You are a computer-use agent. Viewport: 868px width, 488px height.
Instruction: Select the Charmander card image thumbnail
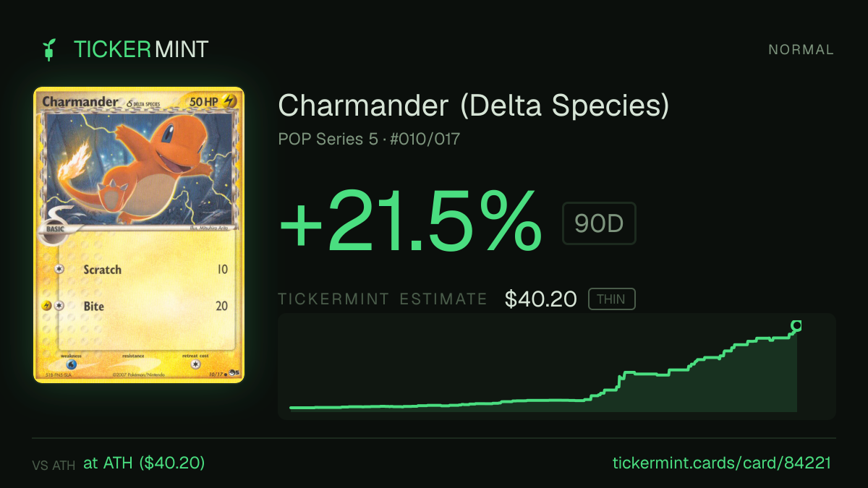click(x=139, y=235)
